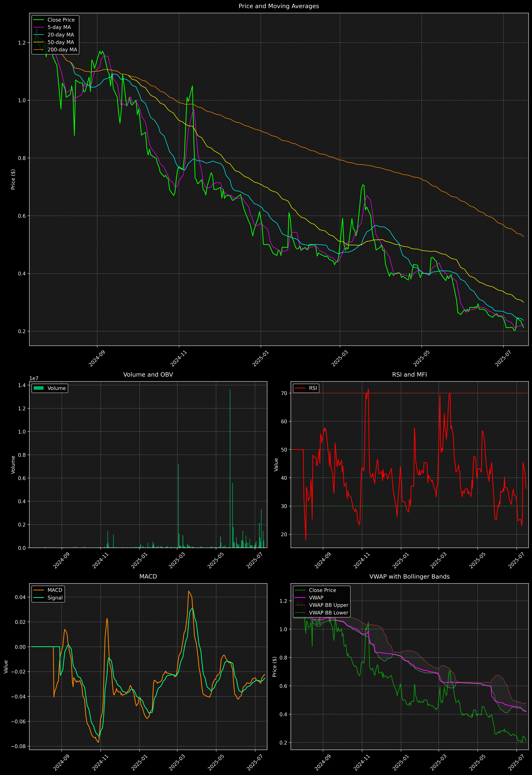Select the "RSI" legend entry text

(313, 388)
